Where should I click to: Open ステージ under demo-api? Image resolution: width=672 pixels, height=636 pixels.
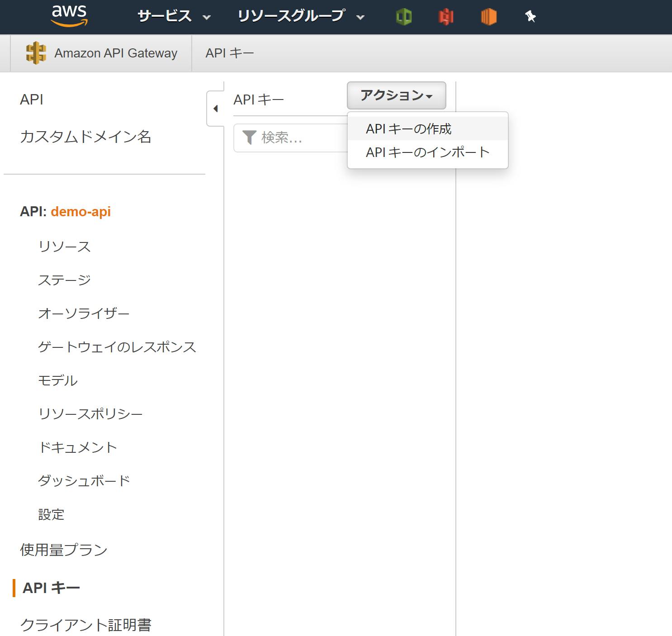click(65, 280)
